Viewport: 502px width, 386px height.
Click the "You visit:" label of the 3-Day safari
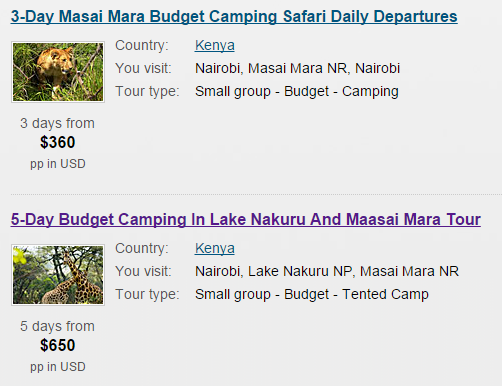pos(143,68)
